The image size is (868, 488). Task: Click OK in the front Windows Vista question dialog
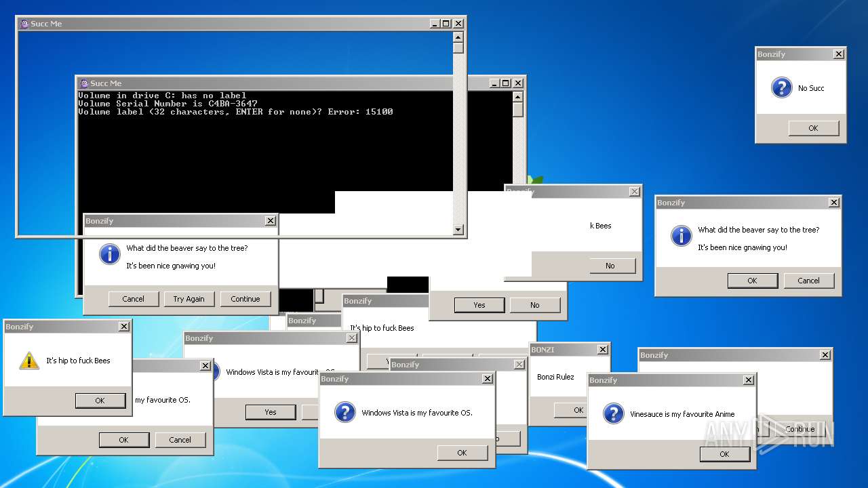pyautogui.click(x=462, y=453)
